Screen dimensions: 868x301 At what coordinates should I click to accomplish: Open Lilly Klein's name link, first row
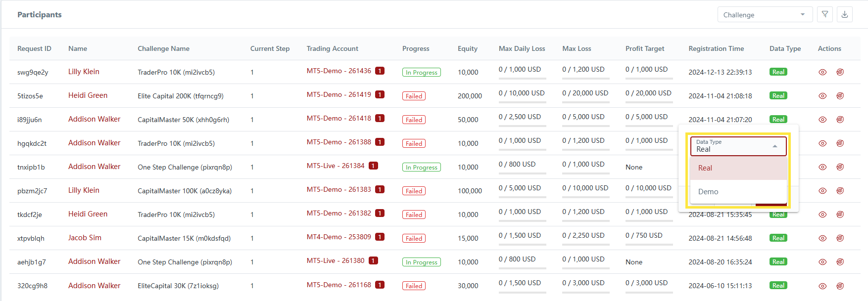[84, 72]
